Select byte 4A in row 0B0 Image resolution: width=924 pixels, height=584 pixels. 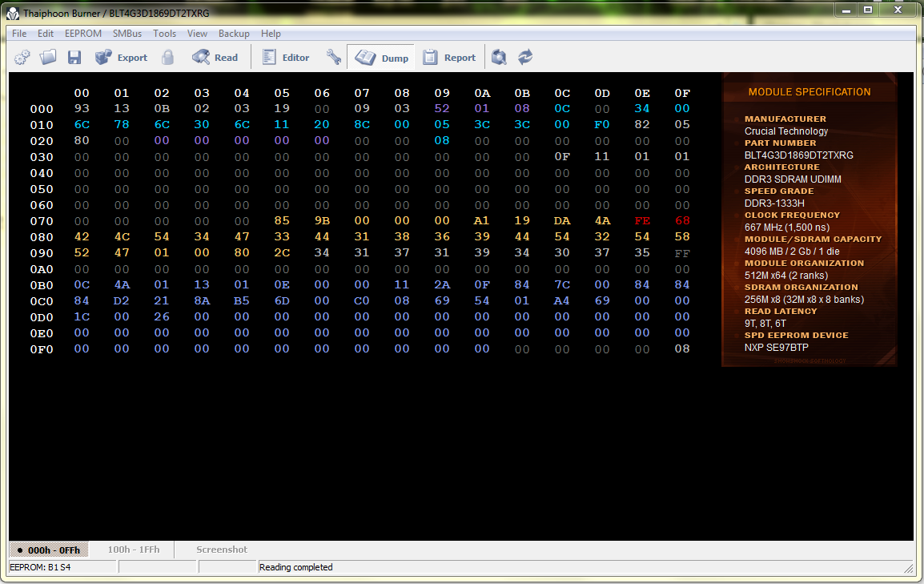click(x=122, y=285)
